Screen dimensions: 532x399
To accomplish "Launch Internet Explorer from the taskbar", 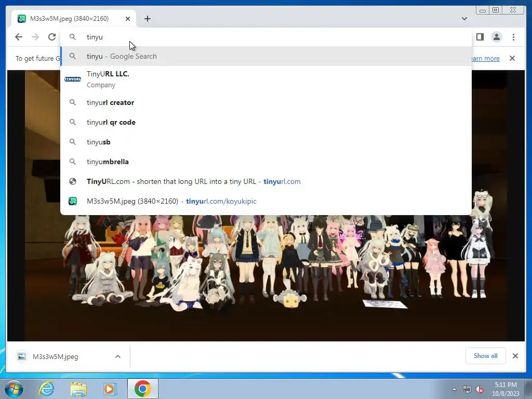I will click(x=46, y=389).
